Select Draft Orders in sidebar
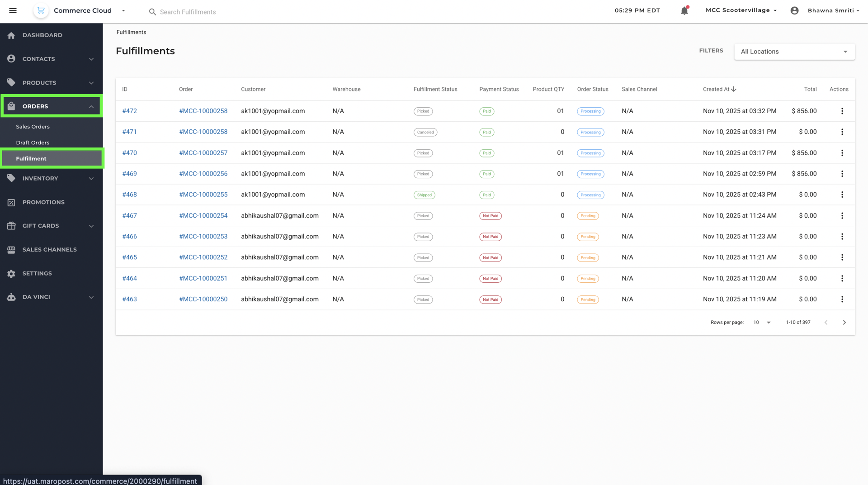This screenshot has width=868, height=485. coord(33,143)
